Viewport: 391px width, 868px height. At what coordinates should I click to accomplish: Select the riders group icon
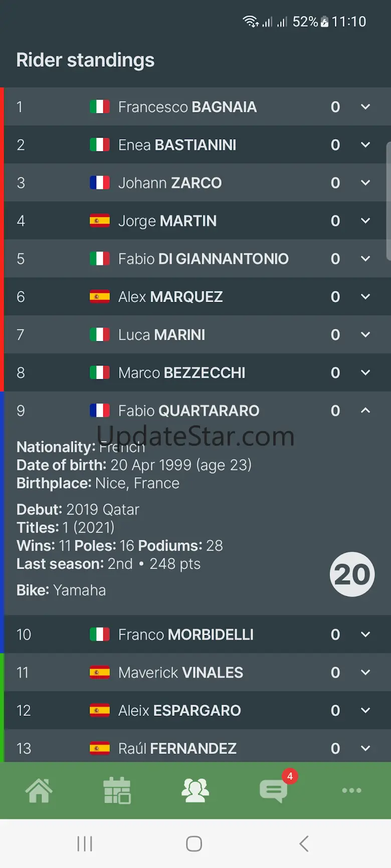click(195, 790)
